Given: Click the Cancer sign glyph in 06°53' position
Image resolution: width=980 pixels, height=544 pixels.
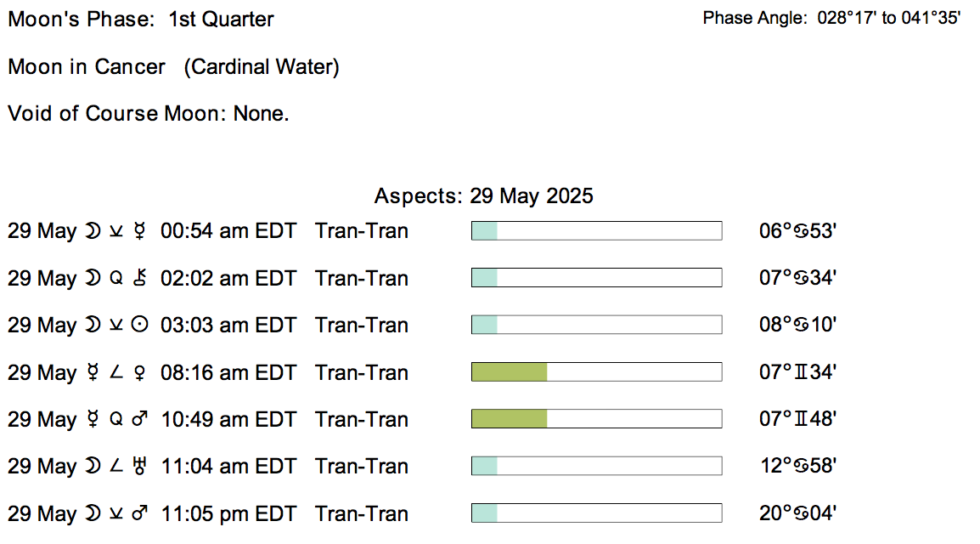Looking at the screenshot, I should pos(801,231).
